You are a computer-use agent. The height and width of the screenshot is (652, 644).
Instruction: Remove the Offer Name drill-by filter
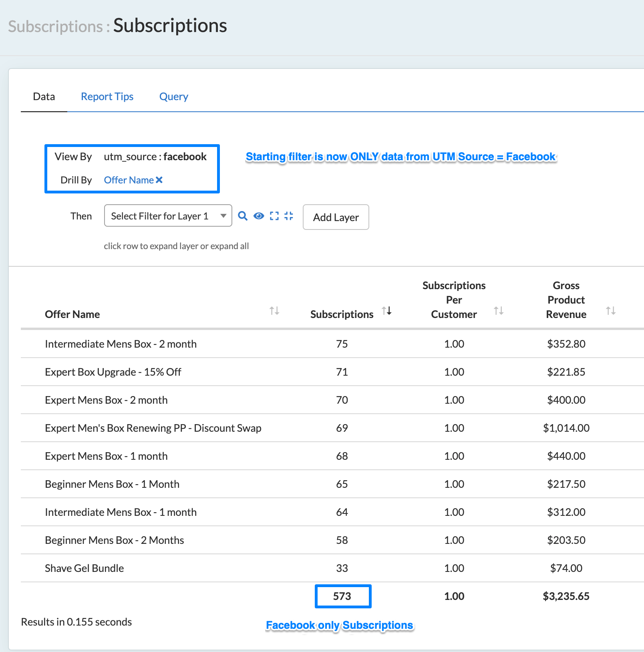(159, 180)
